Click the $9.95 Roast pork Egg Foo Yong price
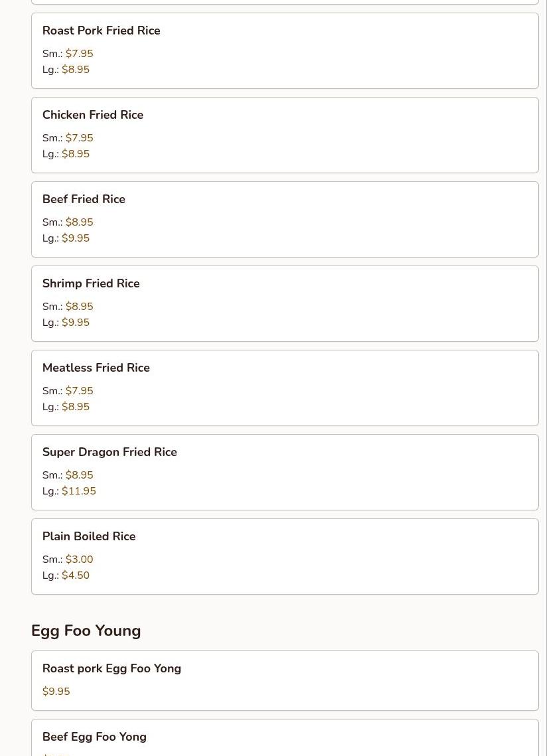Image resolution: width=560 pixels, height=756 pixels. 56,692
